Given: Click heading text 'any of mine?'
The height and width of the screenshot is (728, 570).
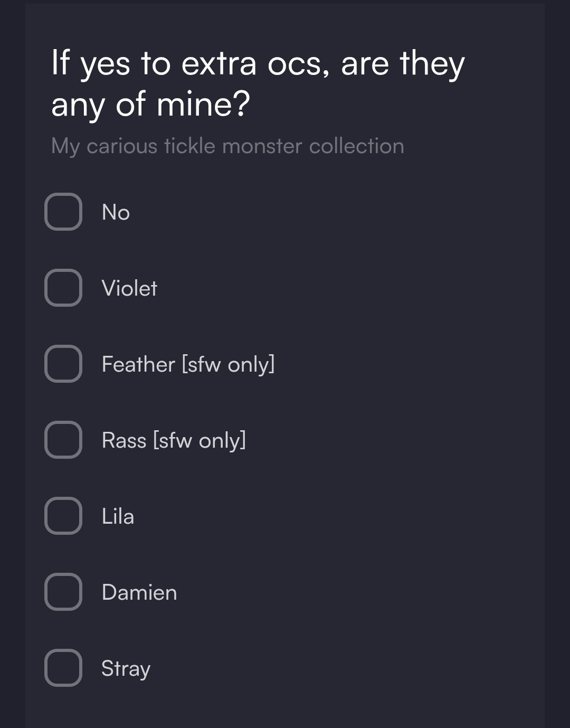Looking at the screenshot, I should tap(150, 104).
